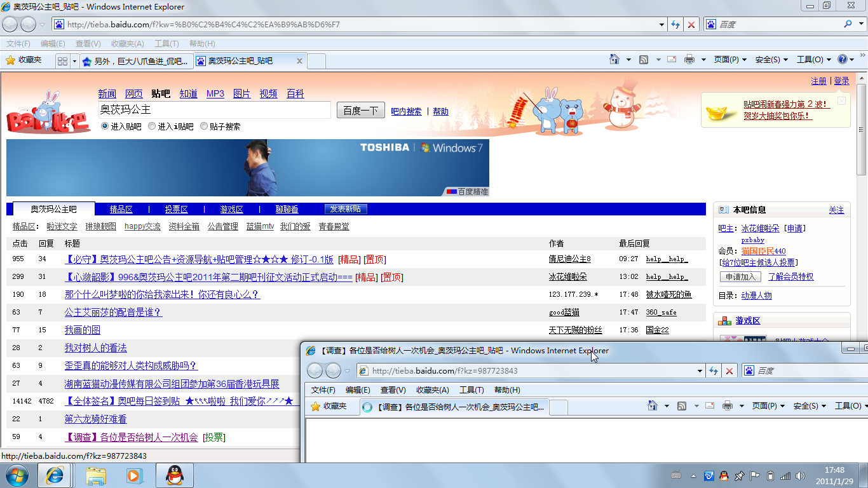Click 关注 link in 本吧信息
This screenshot has height=488, width=868.
(836, 210)
